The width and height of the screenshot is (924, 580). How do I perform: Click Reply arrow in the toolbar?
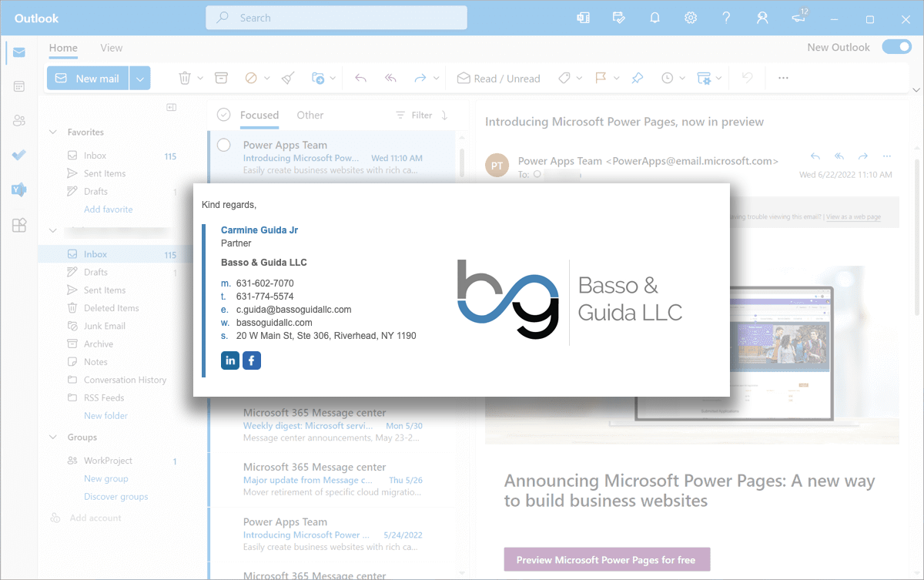coord(360,78)
